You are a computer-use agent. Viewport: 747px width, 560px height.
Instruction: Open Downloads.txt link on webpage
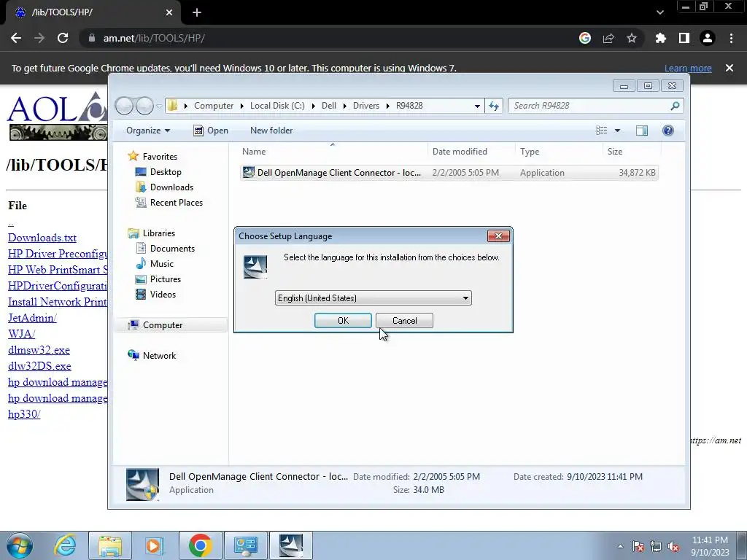[42, 238]
